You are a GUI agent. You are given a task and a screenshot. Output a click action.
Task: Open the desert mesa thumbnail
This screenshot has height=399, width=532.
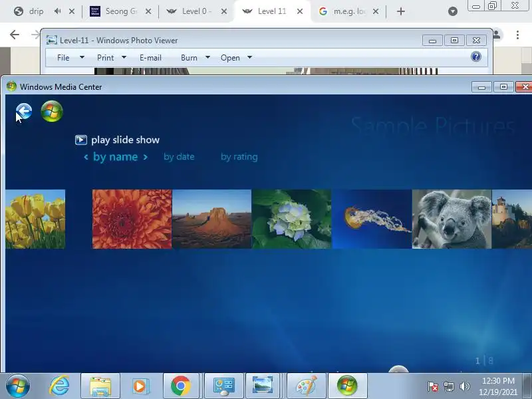click(x=211, y=219)
